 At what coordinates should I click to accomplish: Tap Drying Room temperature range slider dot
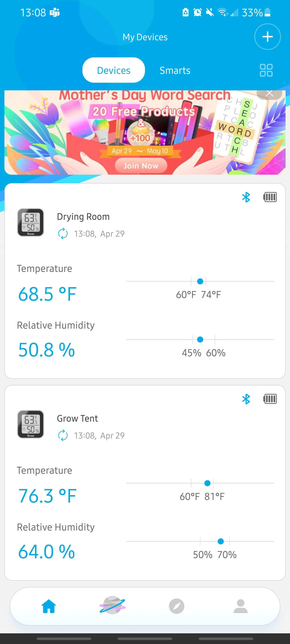click(x=200, y=281)
